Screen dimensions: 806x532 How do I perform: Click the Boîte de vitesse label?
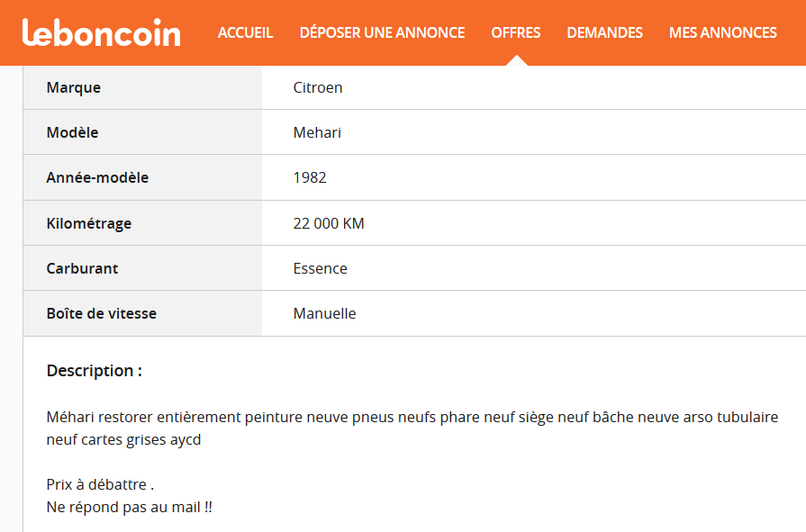101,313
